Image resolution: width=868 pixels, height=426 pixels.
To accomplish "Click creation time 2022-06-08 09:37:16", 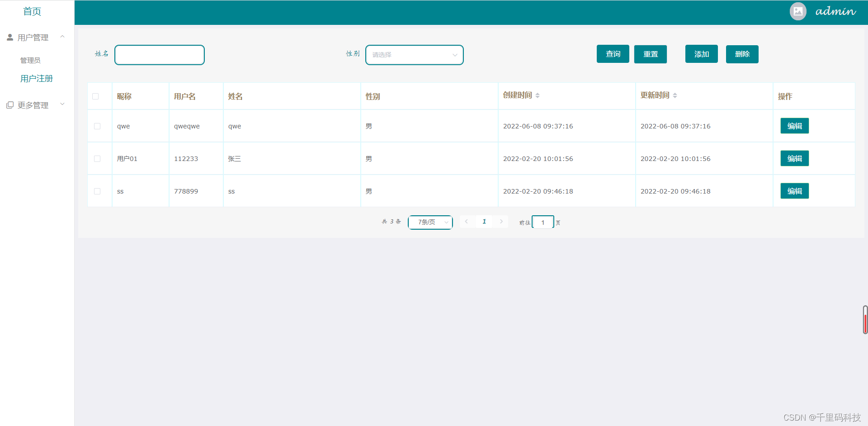I will 538,126.
